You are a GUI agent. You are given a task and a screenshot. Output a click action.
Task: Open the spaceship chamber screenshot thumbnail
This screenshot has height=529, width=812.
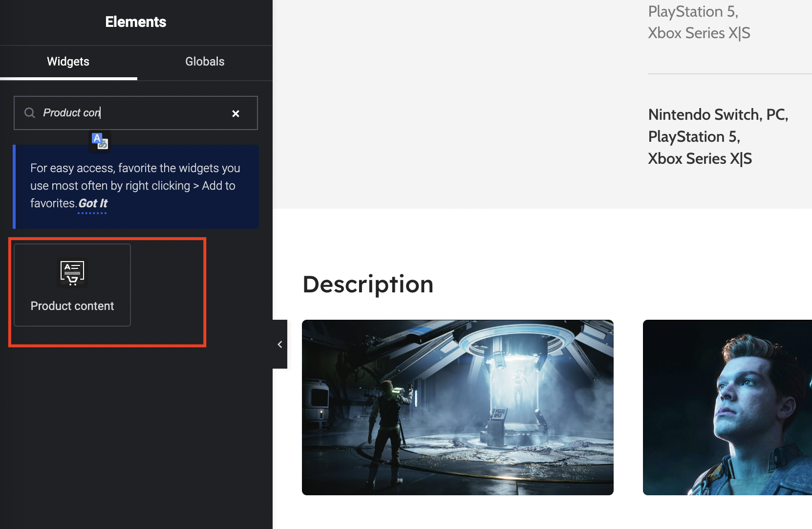pos(458,408)
